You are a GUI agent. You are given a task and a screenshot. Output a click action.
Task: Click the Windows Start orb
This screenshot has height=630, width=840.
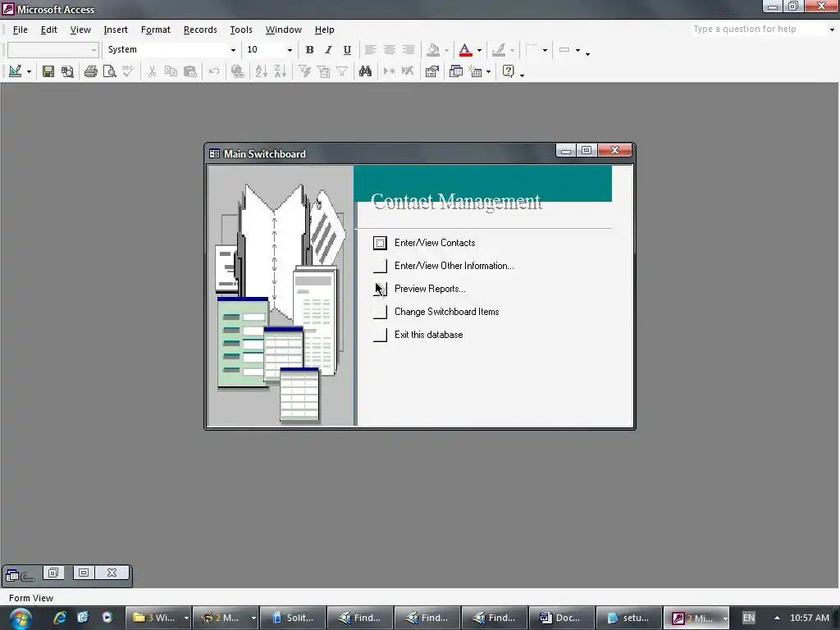21,618
